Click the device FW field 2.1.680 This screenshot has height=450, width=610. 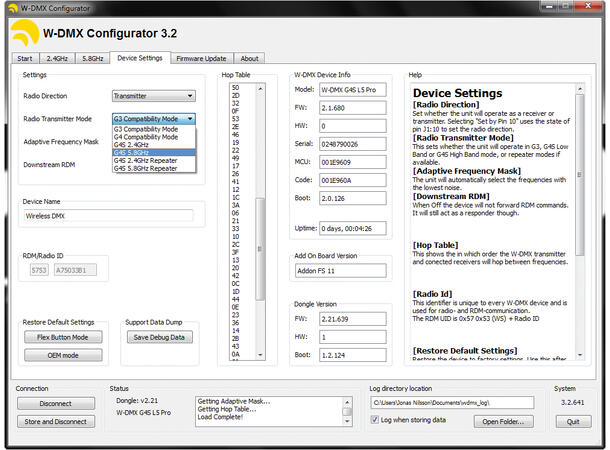353,108
